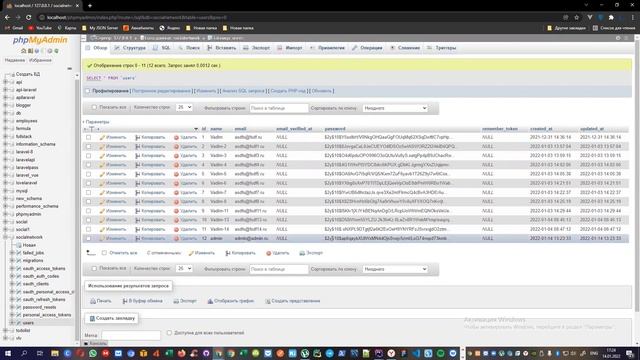Screen dimensions: 640x360
Task: Click the Copy icon for Vadim-14 row
Action: coord(138,229)
